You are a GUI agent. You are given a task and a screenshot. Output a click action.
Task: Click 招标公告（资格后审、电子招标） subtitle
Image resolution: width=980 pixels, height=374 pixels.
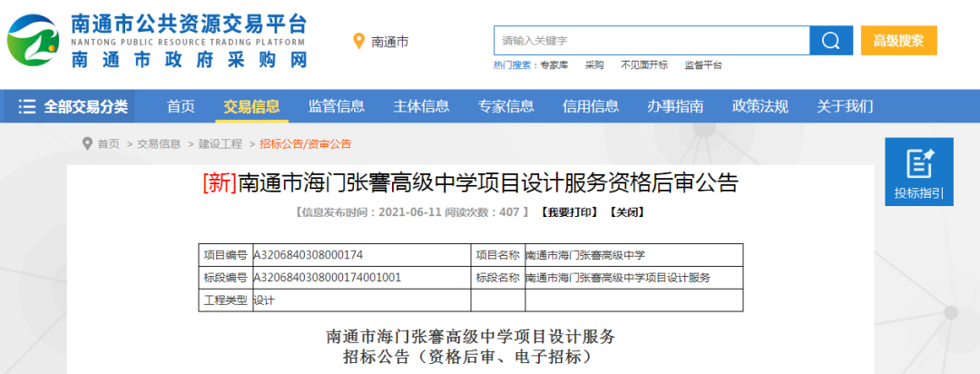471,358
